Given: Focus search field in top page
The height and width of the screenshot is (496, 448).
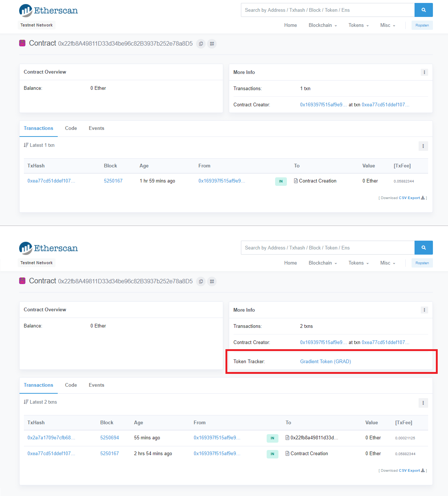Looking at the screenshot, I should (328, 10).
